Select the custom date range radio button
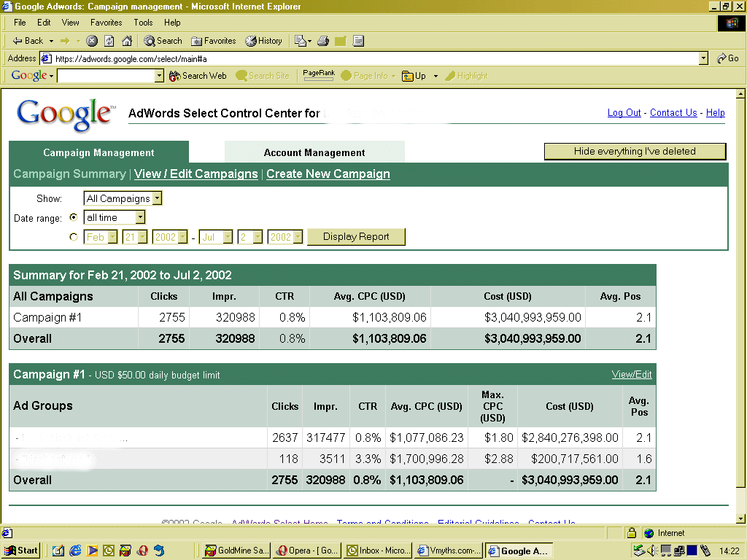Image resolution: width=747 pixels, height=560 pixels. click(x=74, y=237)
